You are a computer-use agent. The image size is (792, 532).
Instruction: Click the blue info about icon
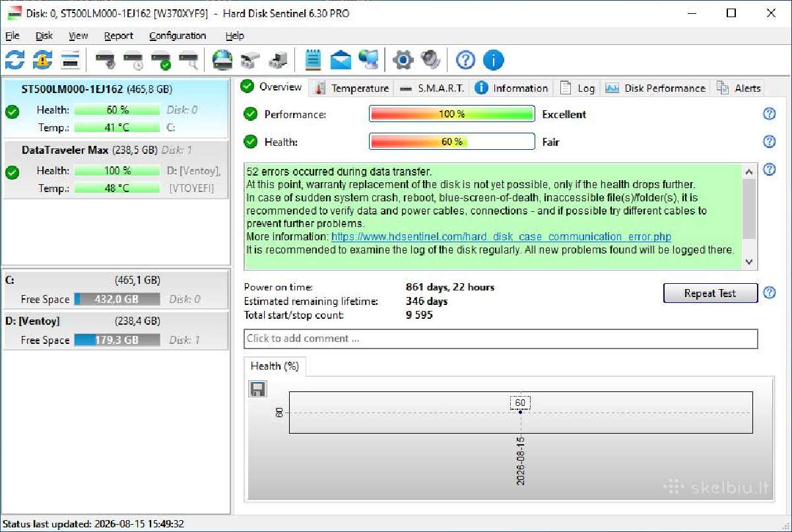493,60
